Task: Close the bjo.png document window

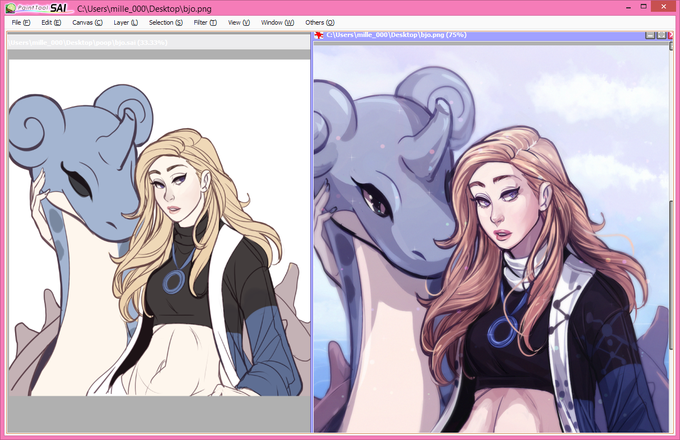Action: (670, 35)
